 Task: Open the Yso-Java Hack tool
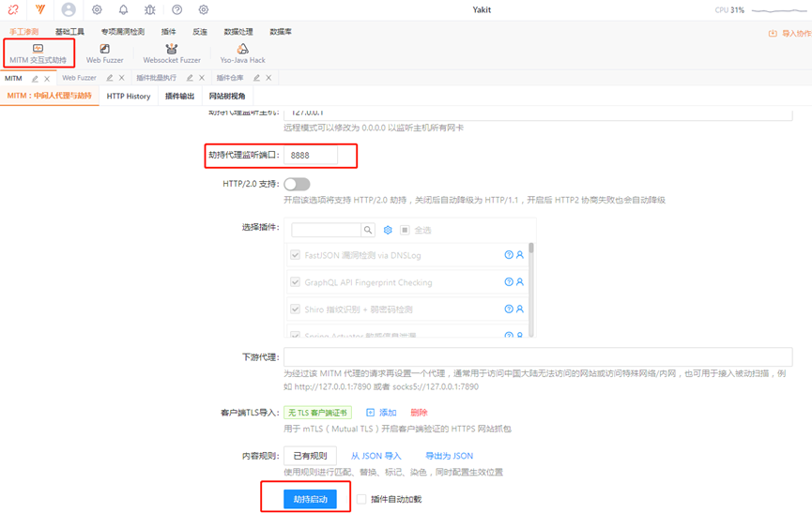242,53
